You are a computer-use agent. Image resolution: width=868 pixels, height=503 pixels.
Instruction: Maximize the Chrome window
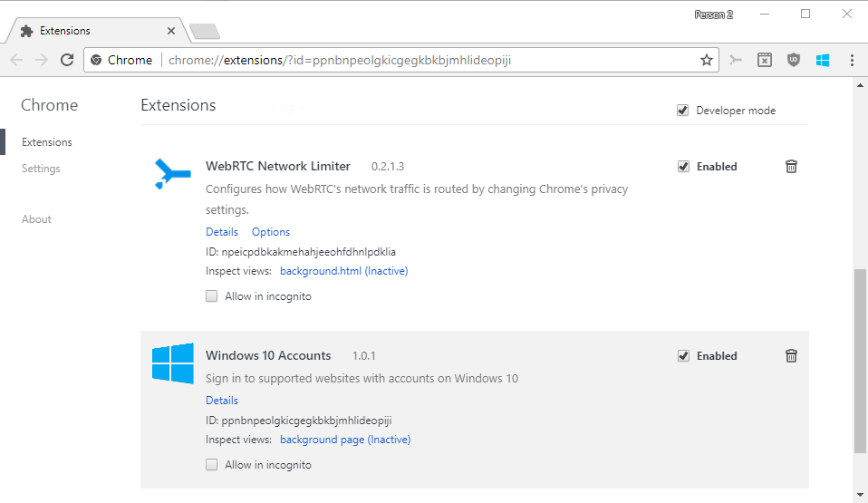tap(805, 14)
